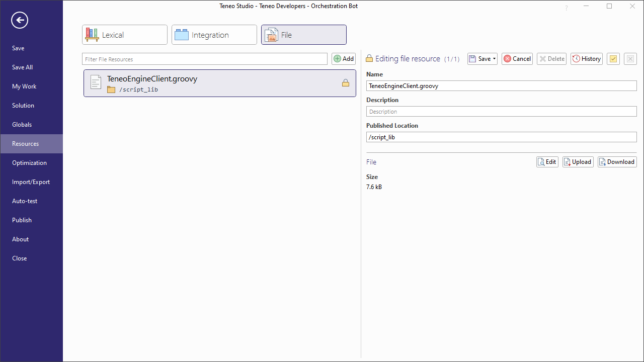The width and height of the screenshot is (644, 362).
Task: Click the /script_lib path under file name
Action: pos(138,89)
